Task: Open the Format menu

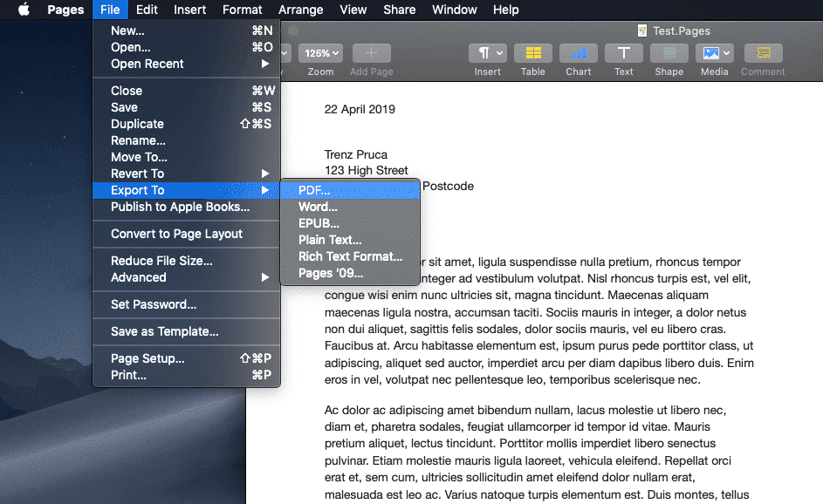Action: [x=242, y=10]
